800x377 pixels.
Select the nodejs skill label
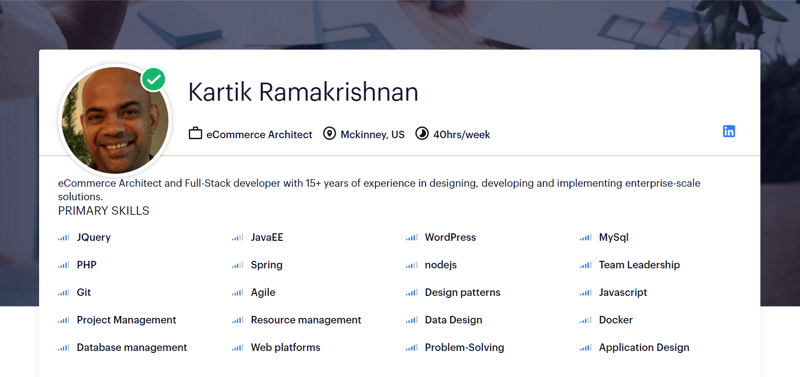click(441, 265)
